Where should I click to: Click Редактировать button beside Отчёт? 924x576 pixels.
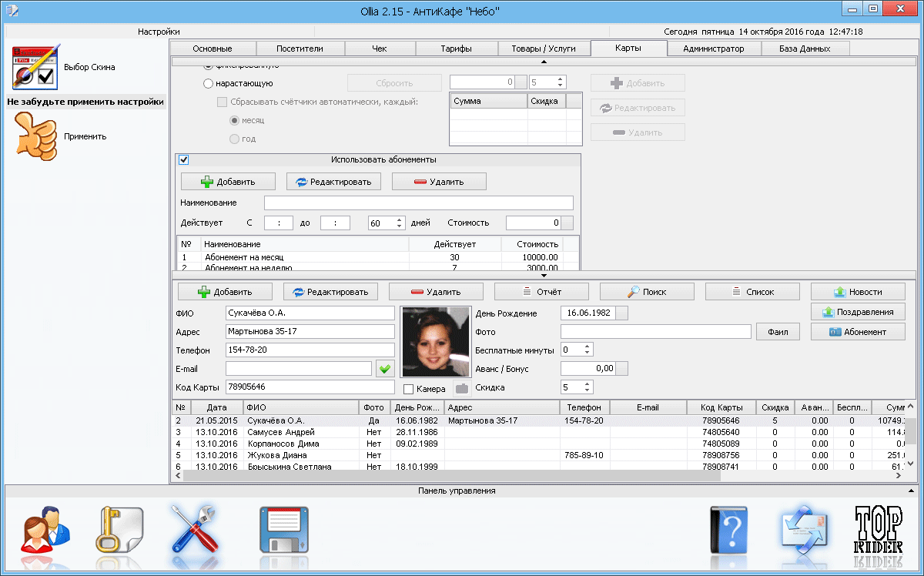pos(330,292)
